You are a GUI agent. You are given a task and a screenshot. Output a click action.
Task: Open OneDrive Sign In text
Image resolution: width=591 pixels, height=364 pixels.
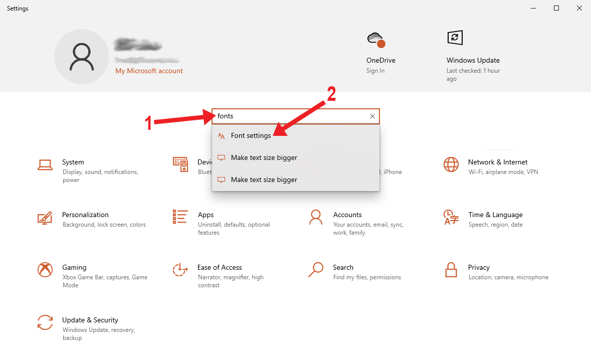[x=375, y=71]
